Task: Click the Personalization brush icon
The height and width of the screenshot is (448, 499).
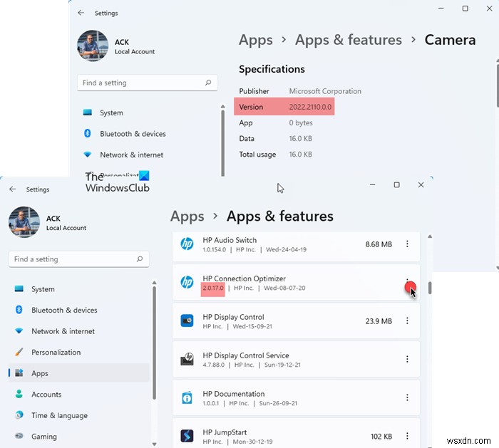Action: tap(19, 352)
